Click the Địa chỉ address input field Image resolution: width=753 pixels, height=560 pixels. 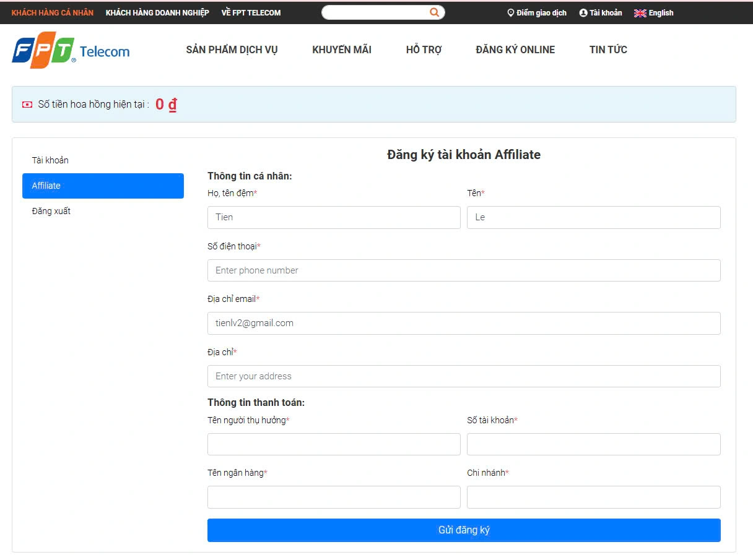point(464,376)
